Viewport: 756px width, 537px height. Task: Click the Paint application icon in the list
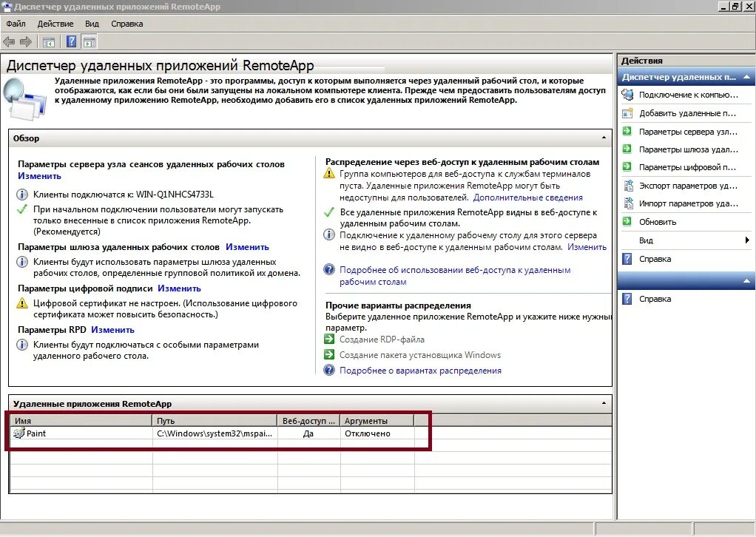point(18,433)
